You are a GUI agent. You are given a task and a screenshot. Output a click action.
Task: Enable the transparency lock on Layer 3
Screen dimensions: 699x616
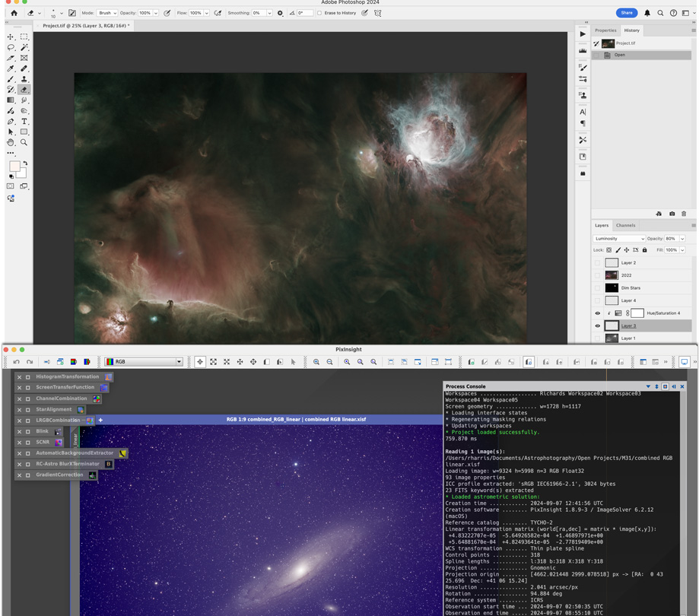(608, 249)
